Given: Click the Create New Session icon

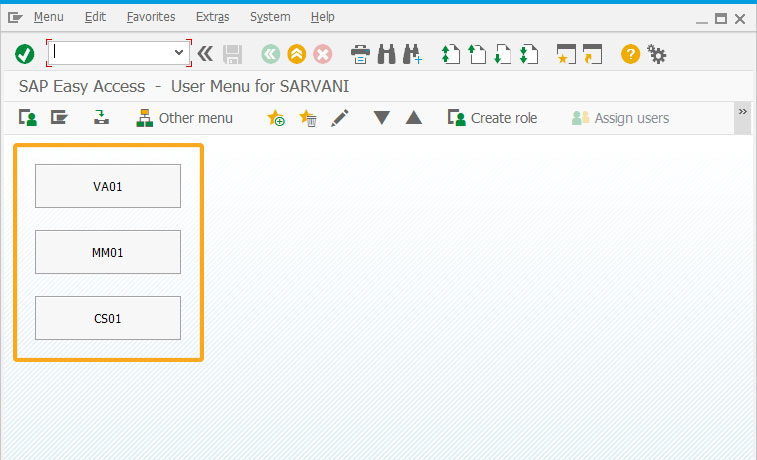Looking at the screenshot, I should (566, 54).
